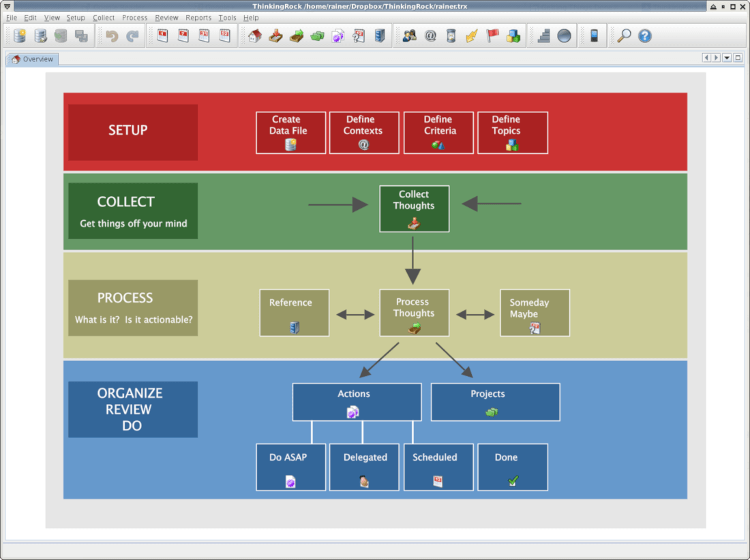Image resolution: width=750 pixels, height=560 pixels.
Task: Click the Undo arrow in toolbar
Action: coord(112,36)
